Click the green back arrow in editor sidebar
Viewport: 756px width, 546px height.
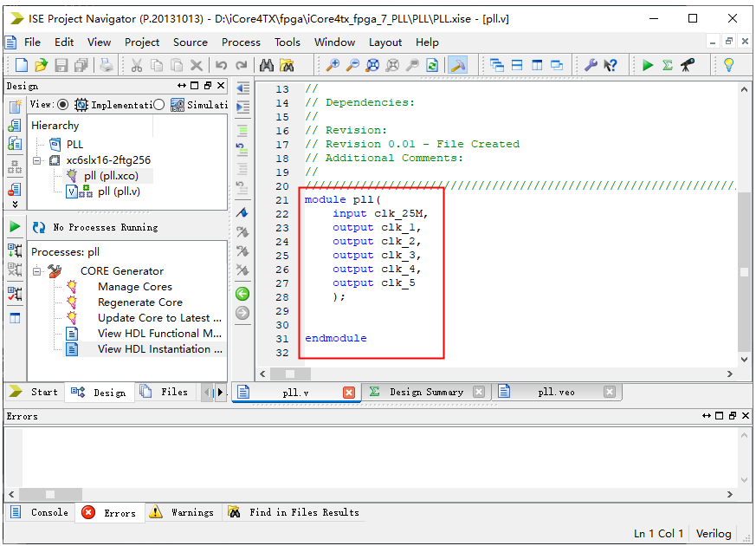point(242,294)
